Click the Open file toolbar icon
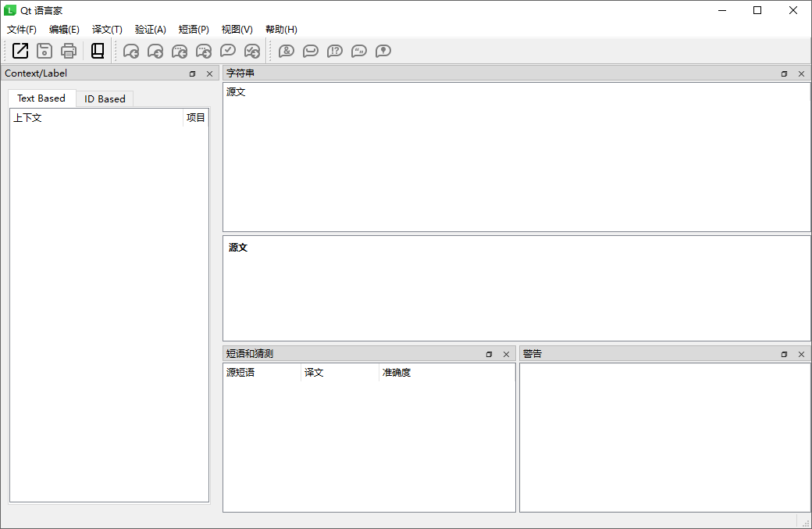The image size is (812, 529). [x=20, y=51]
